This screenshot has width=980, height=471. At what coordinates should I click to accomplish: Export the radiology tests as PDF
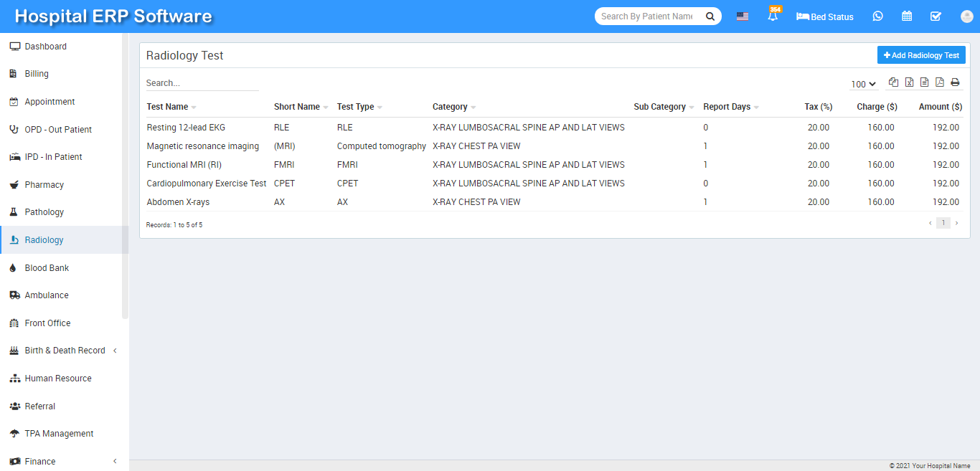coord(940,82)
